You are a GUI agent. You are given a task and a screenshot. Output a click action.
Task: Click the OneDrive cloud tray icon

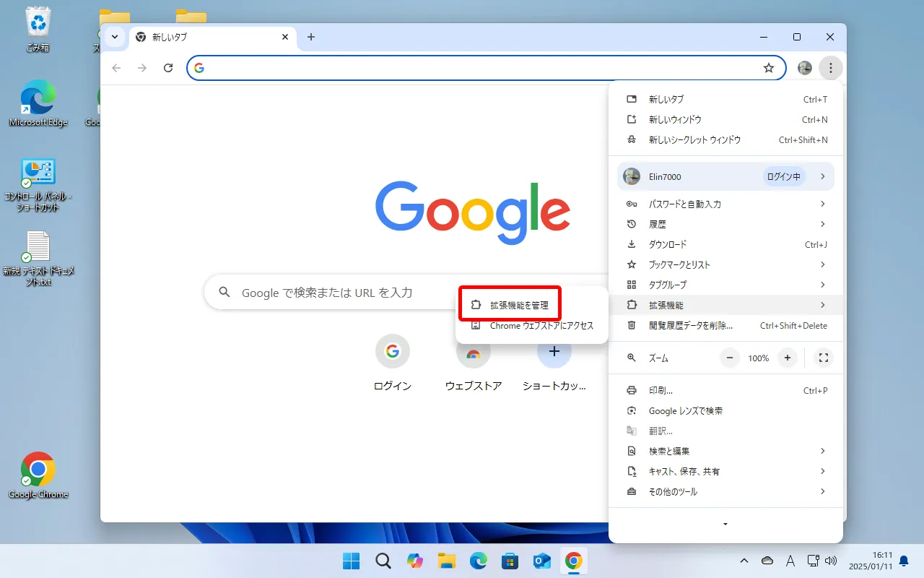[x=767, y=561]
